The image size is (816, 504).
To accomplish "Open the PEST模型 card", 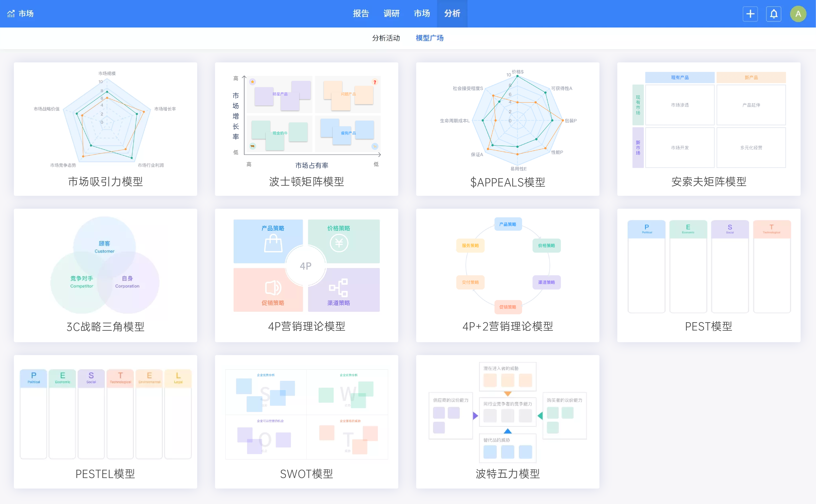I will (x=709, y=273).
